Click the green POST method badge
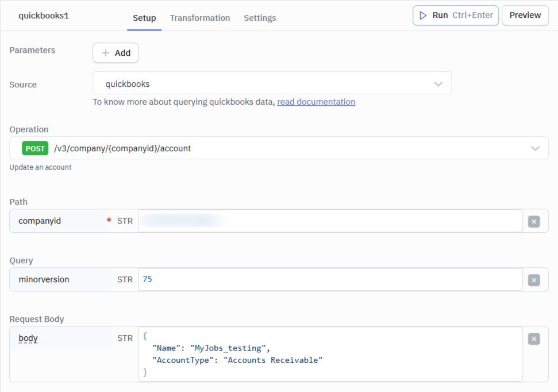 35,148
